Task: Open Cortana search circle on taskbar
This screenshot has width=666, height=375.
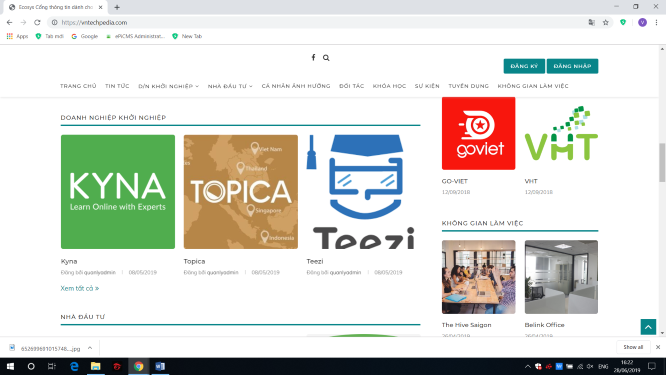Action: (x=31, y=366)
